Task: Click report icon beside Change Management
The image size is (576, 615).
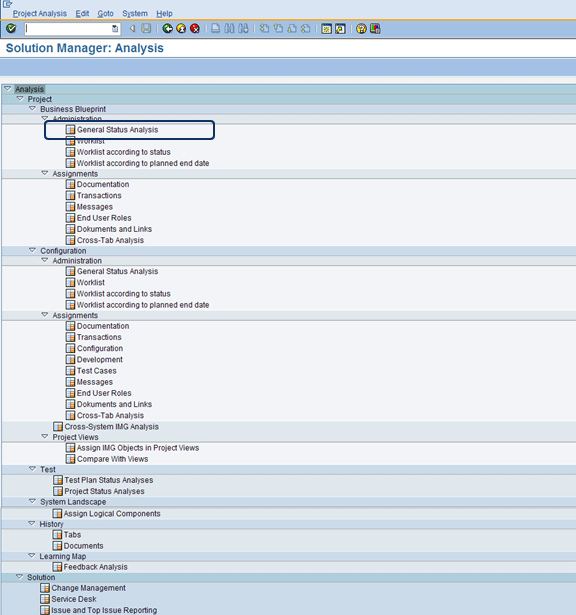Action: [x=45, y=588]
